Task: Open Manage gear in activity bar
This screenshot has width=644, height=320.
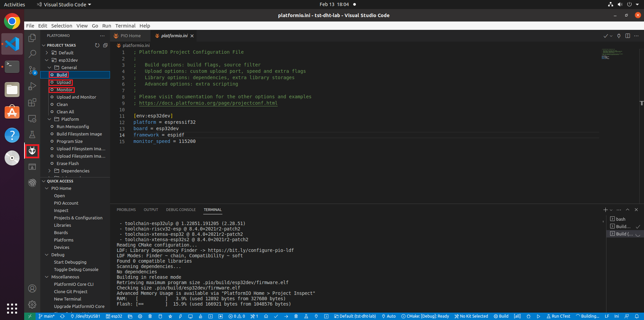Action: click(32, 305)
